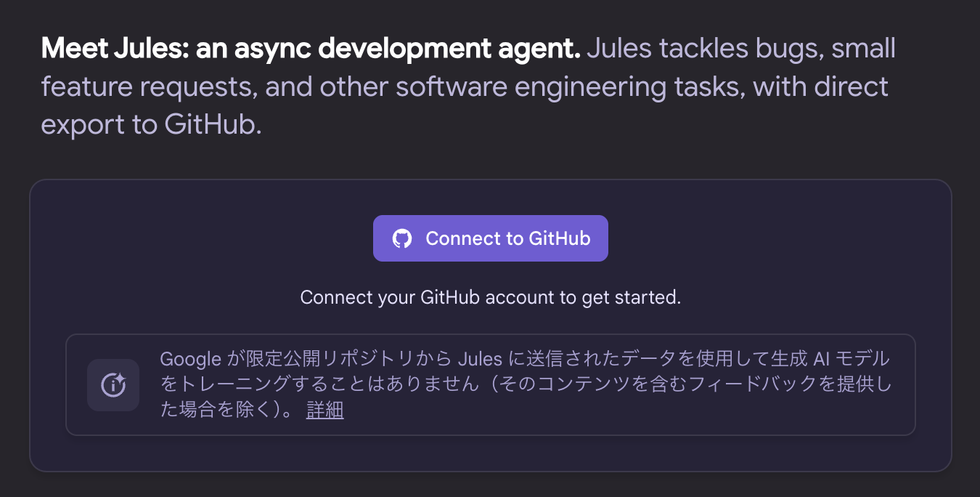980x497 pixels.
Task: Click "Connect your GitHub account to get started"
Action: pyautogui.click(x=491, y=297)
